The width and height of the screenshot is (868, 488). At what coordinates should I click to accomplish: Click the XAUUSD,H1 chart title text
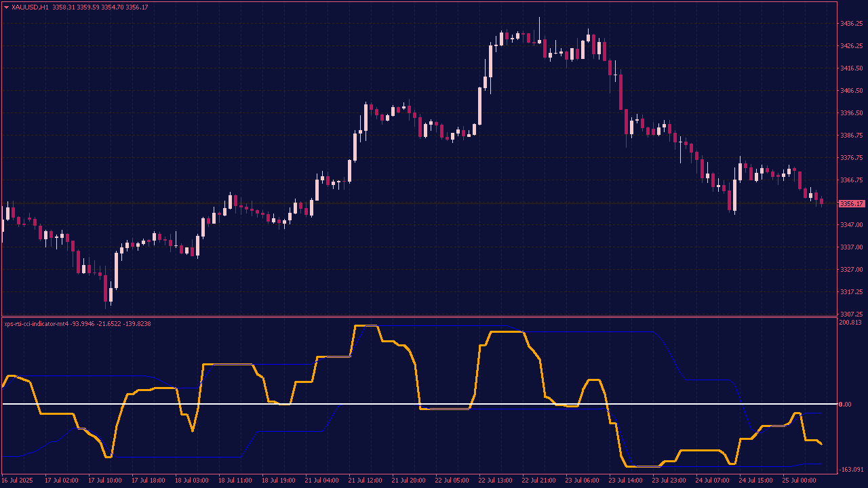pyautogui.click(x=30, y=7)
